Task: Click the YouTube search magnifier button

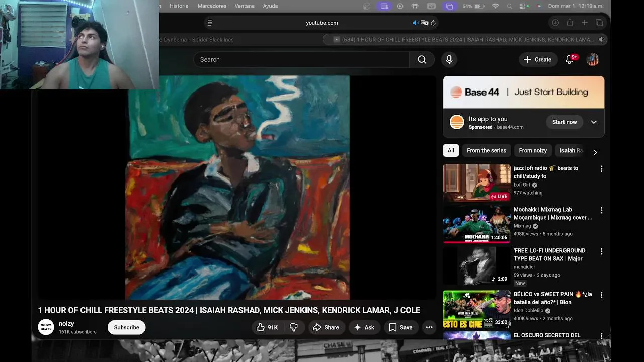Action: [x=422, y=59]
